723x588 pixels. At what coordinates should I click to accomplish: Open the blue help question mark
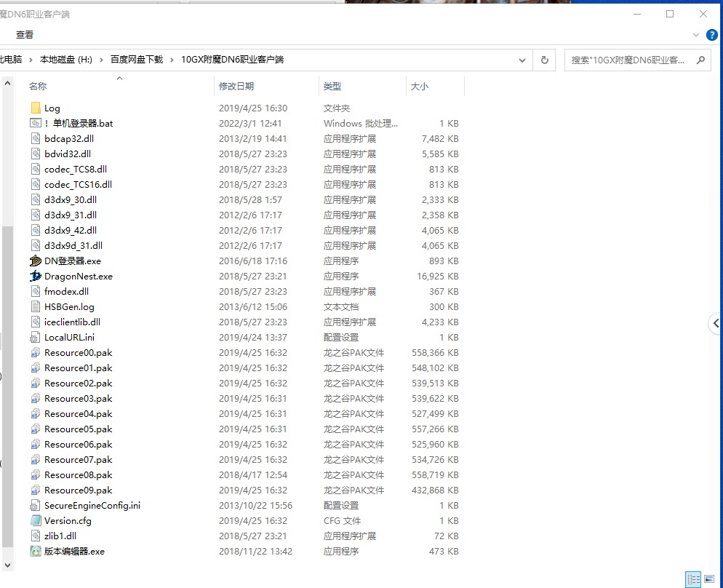712,35
